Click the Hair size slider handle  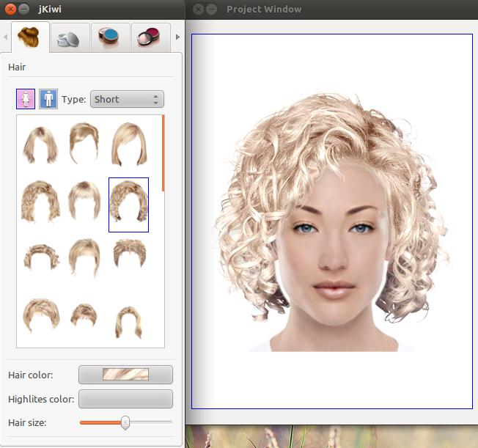pyautogui.click(x=125, y=422)
